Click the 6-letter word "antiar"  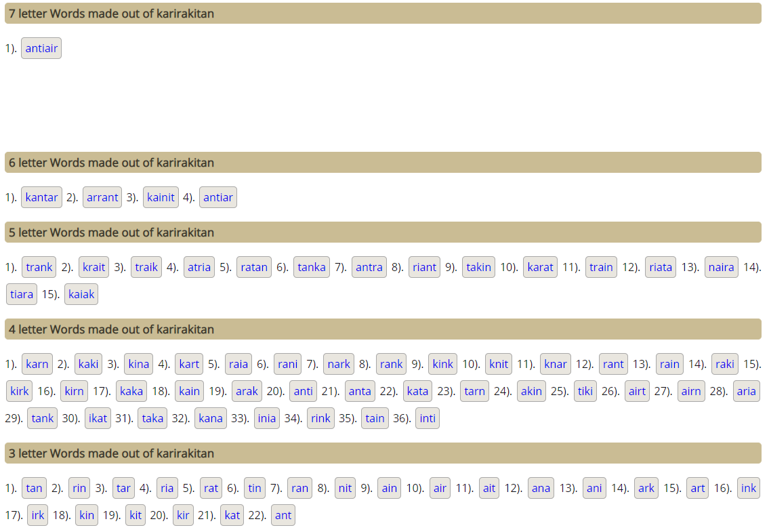point(218,197)
